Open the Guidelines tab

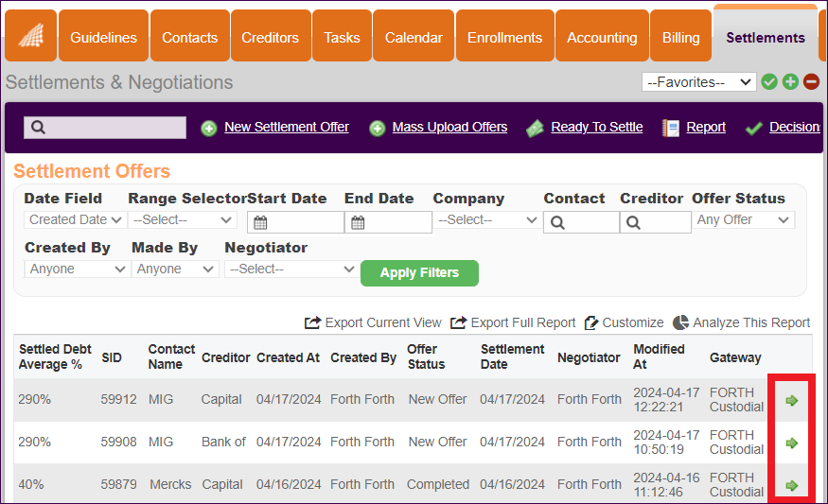point(103,36)
